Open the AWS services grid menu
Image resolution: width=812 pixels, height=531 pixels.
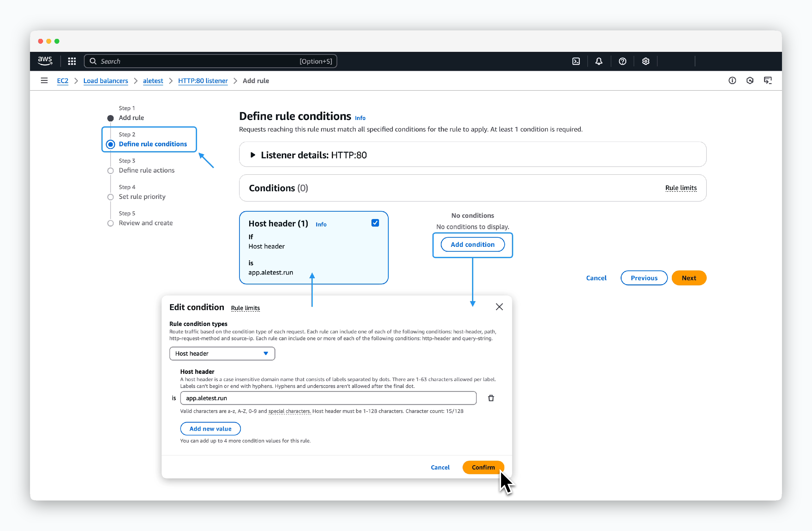(x=72, y=61)
